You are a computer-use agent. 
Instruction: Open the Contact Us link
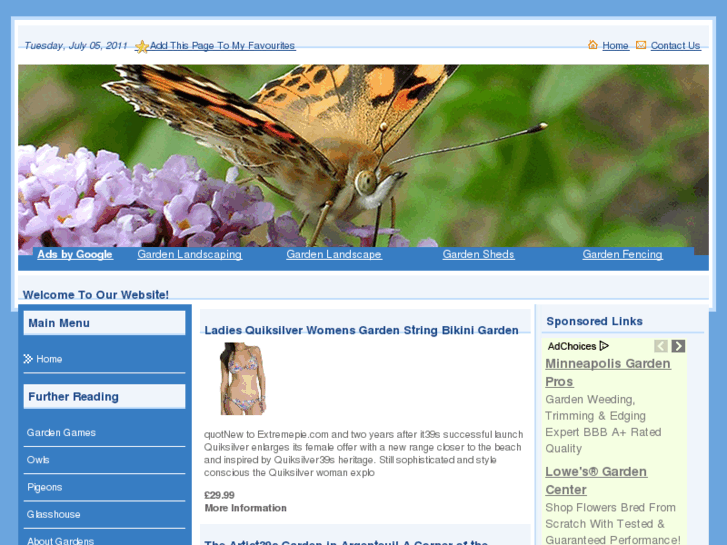pyautogui.click(x=675, y=45)
